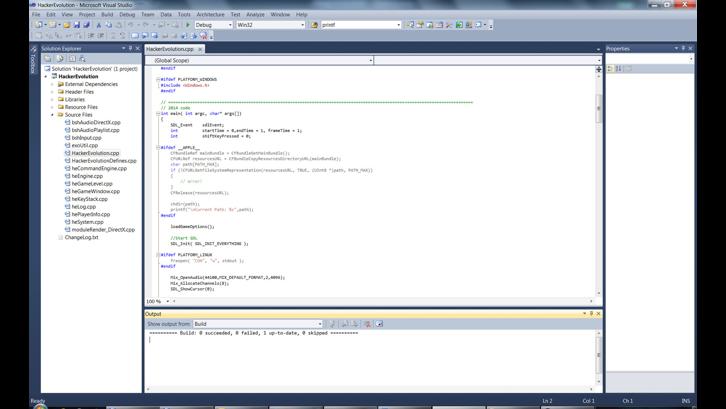
Task: Click the New Project toolbar icon
Action: [x=39, y=25]
